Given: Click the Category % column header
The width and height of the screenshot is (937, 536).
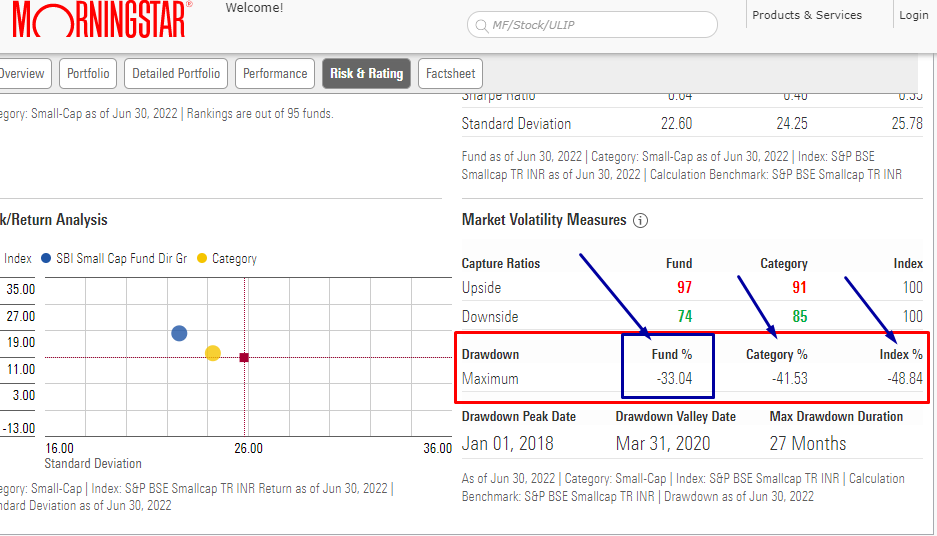Looking at the screenshot, I should pyautogui.click(x=776, y=354).
